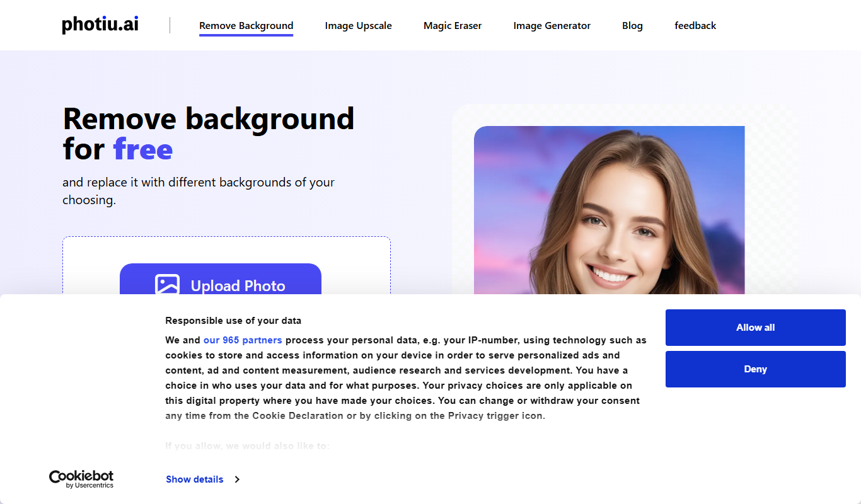Click the Upload Photo button

[221, 279]
